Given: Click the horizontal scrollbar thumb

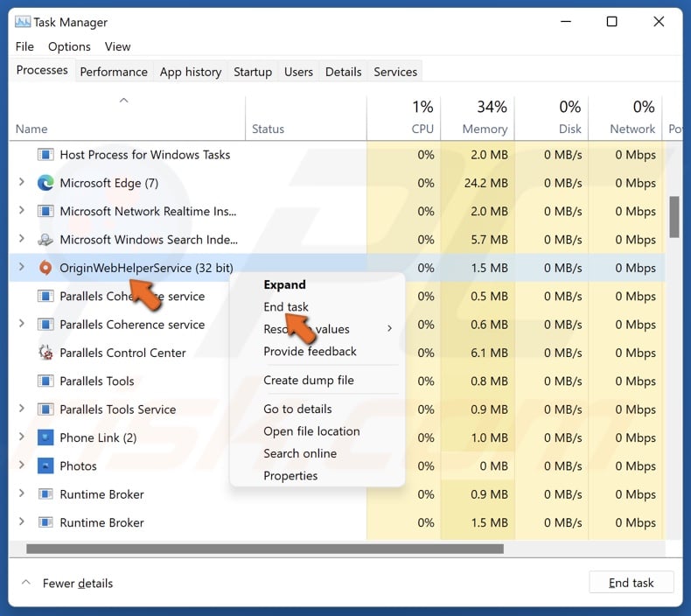Looking at the screenshot, I should [x=265, y=549].
